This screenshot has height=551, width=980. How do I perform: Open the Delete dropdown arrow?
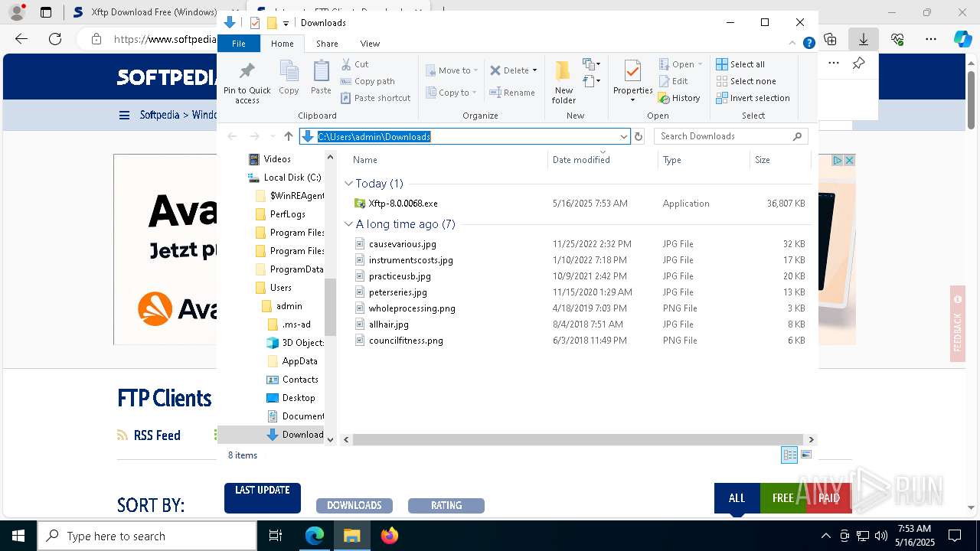(x=534, y=70)
